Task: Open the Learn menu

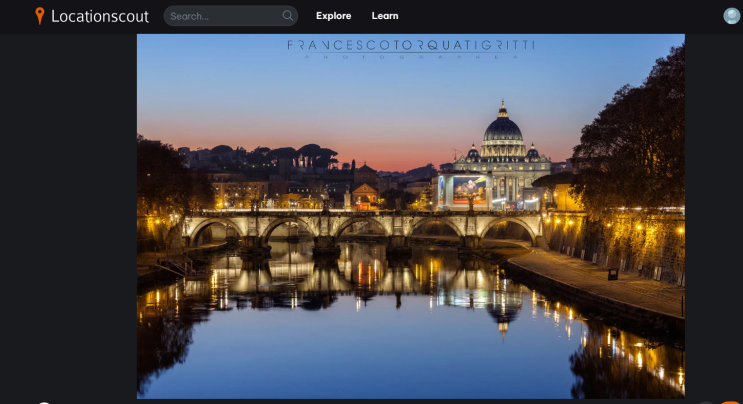Action: (x=385, y=16)
